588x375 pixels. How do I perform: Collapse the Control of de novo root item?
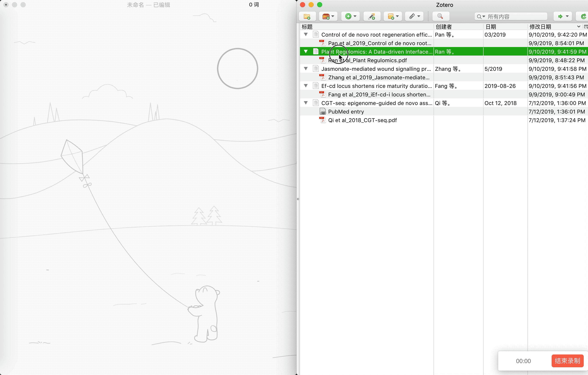(x=306, y=34)
